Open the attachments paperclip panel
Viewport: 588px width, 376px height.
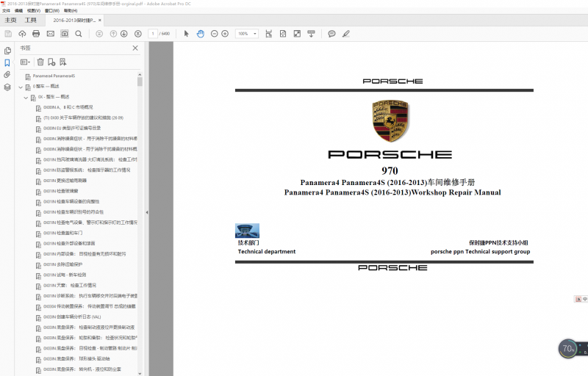point(7,75)
